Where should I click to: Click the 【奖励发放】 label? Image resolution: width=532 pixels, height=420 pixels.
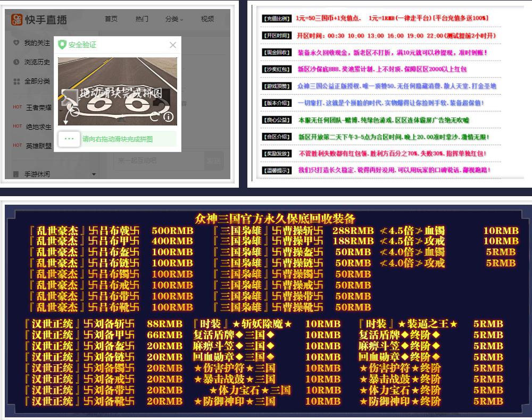(x=277, y=153)
